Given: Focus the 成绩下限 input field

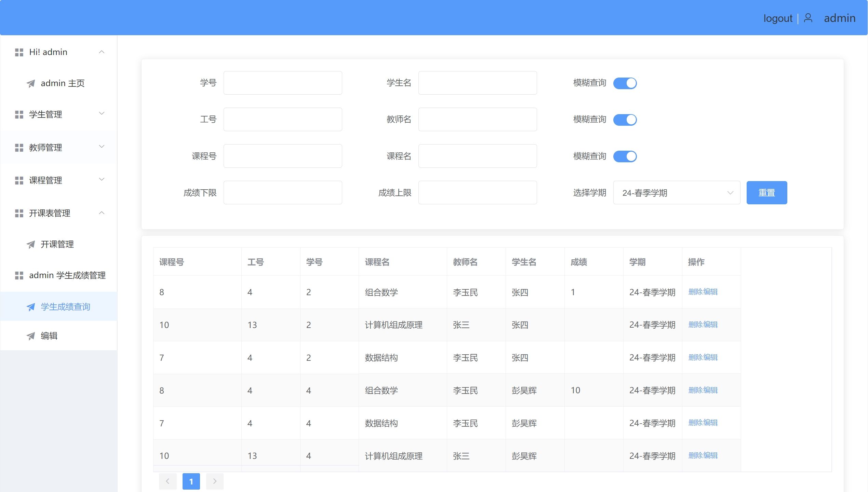Looking at the screenshot, I should click(283, 193).
